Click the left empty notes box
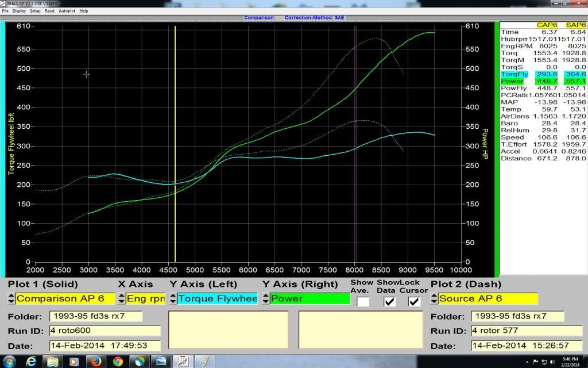The width and height of the screenshot is (588, 368). tap(229, 329)
